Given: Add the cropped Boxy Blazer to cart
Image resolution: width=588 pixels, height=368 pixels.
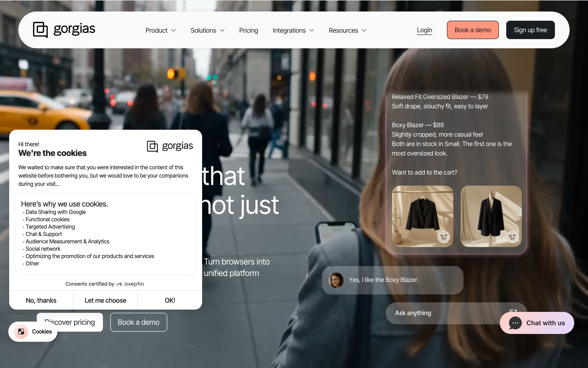Looking at the screenshot, I should (x=444, y=237).
